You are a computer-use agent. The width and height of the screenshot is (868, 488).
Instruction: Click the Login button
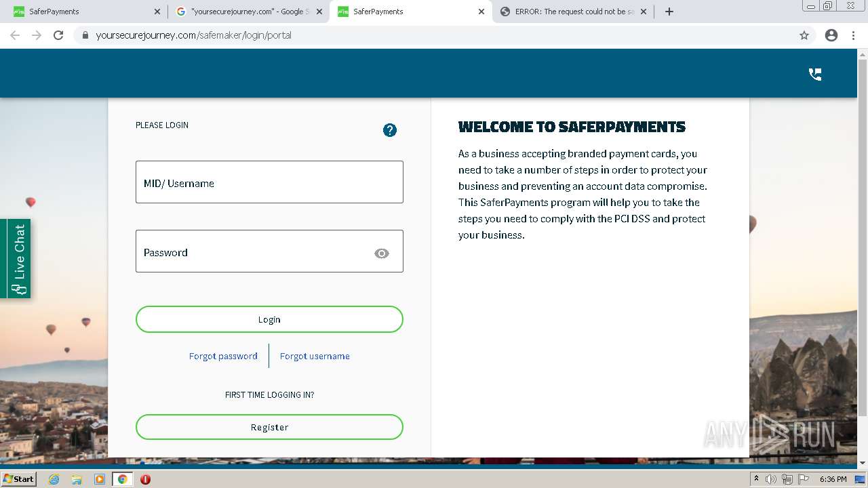(x=269, y=319)
